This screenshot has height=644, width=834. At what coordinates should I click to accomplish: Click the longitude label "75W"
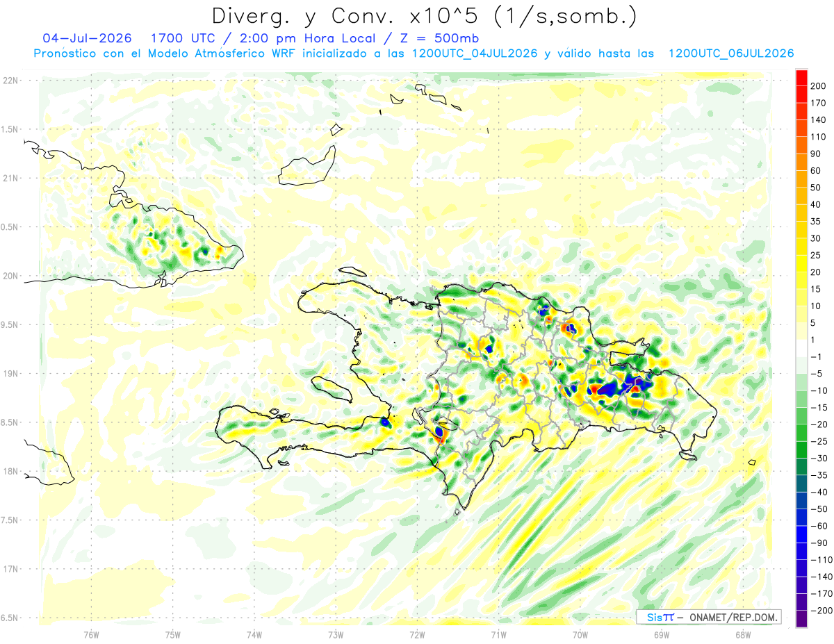pos(173,634)
